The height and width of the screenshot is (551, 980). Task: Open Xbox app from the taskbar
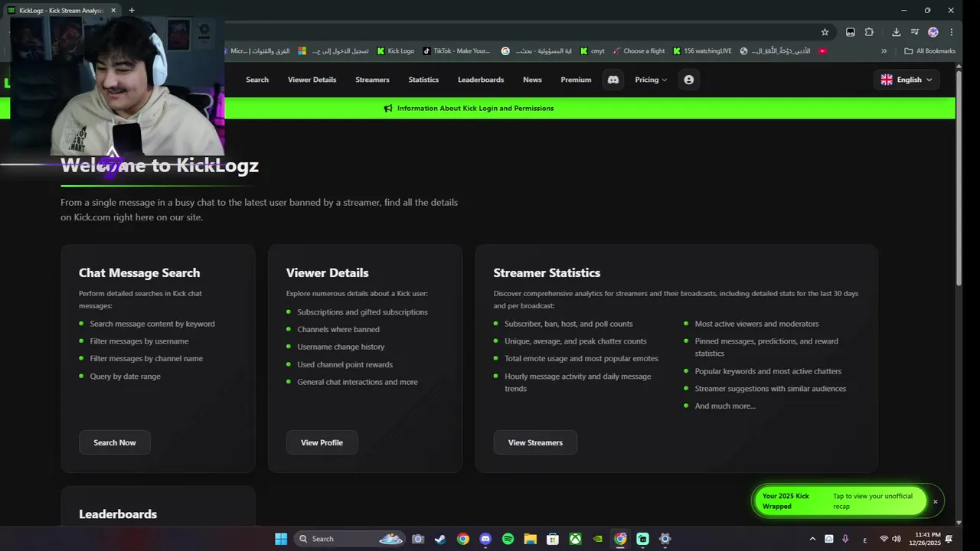tap(575, 539)
